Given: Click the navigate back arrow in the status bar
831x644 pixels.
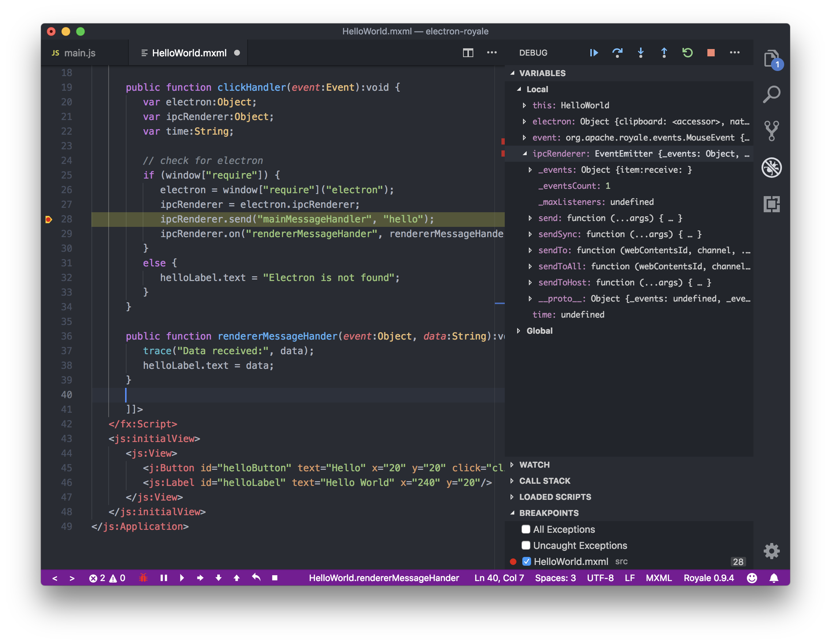Looking at the screenshot, I should coord(55,578).
